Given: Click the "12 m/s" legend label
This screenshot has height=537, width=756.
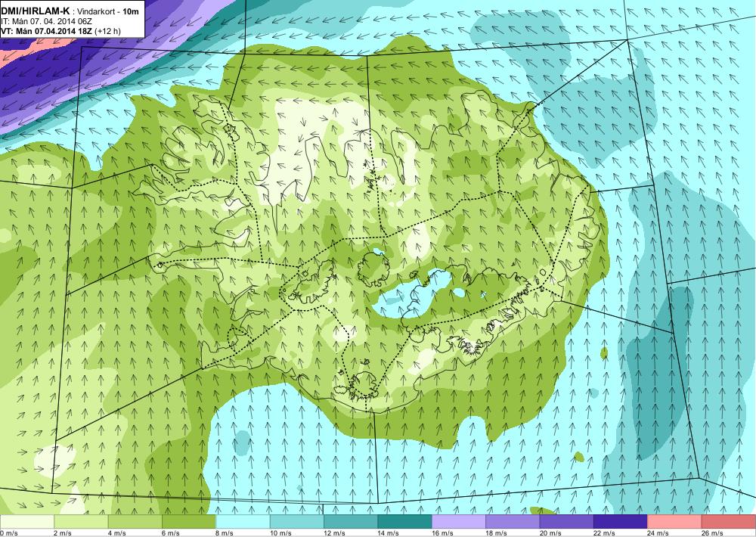Looking at the screenshot, I should pos(335,533).
